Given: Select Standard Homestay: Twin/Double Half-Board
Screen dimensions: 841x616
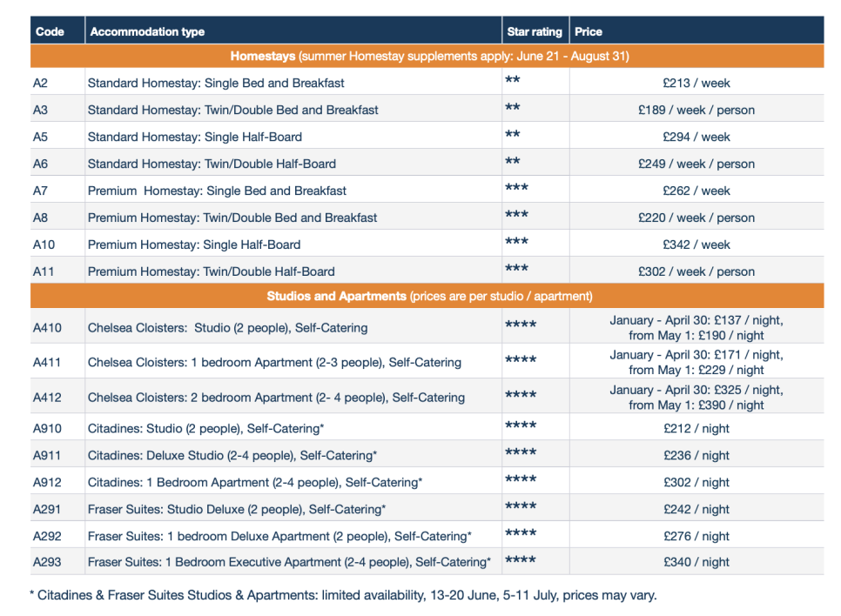Looking at the screenshot, I should coord(212,164).
